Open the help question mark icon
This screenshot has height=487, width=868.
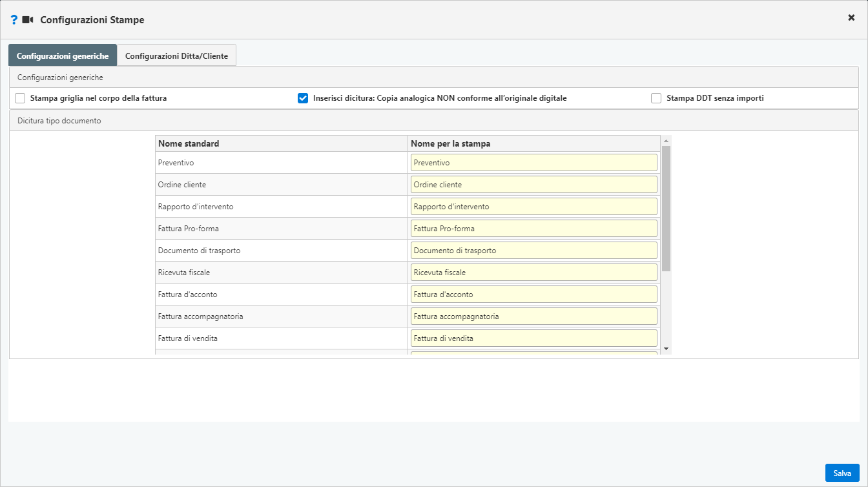14,20
